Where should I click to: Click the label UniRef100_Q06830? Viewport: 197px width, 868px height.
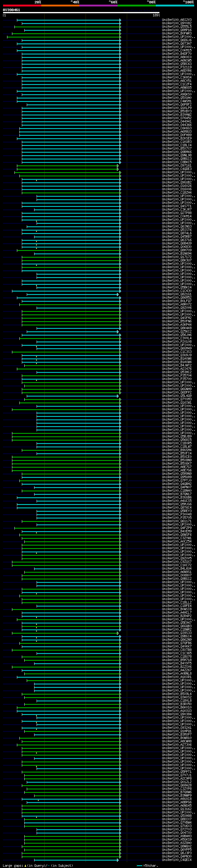pos(177,247)
